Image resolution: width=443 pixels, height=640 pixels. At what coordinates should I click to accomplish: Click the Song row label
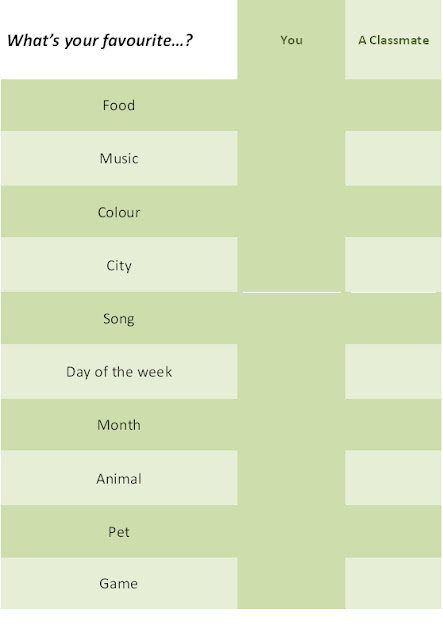coord(119,319)
